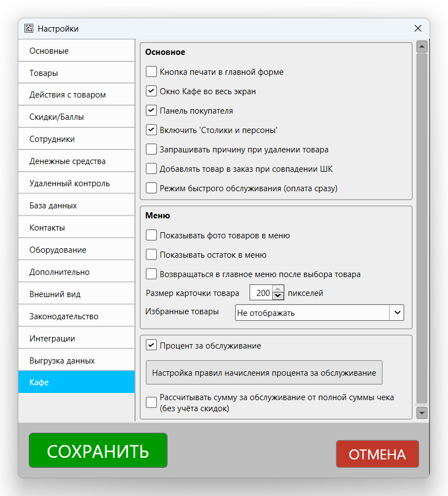Disable the 'Панель покупателя' checkbox
448x496 pixels.
click(x=151, y=110)
